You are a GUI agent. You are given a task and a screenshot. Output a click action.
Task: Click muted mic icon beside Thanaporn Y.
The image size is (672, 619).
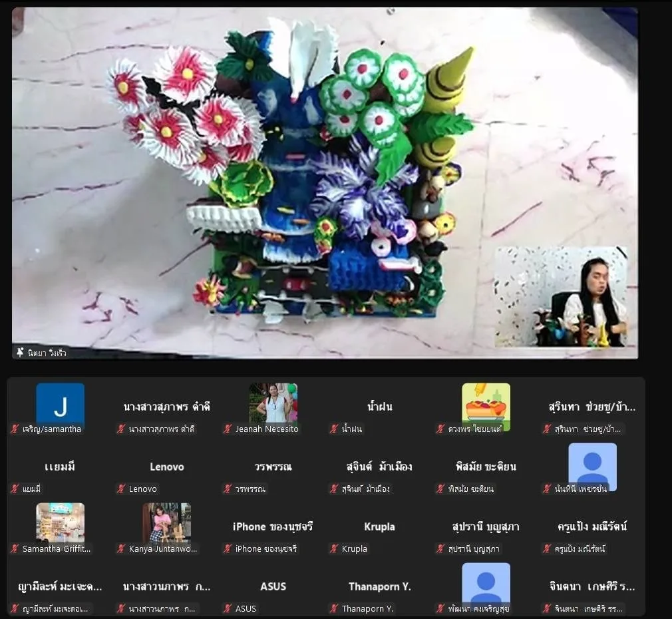tap(334, 608)
